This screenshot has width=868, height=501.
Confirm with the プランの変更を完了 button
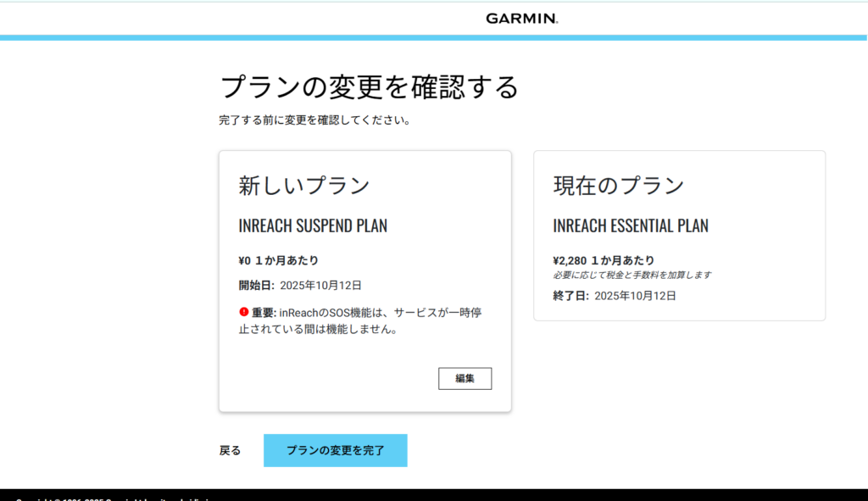pos(335,450)
